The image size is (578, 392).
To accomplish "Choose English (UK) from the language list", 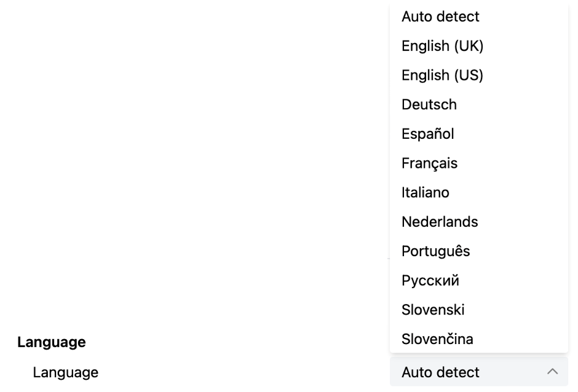I will (479, 46).
